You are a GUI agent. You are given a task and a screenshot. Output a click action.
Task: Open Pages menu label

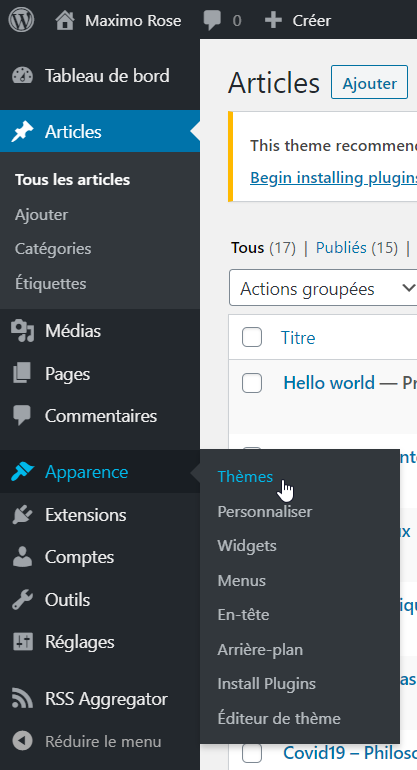click(67, 374)
